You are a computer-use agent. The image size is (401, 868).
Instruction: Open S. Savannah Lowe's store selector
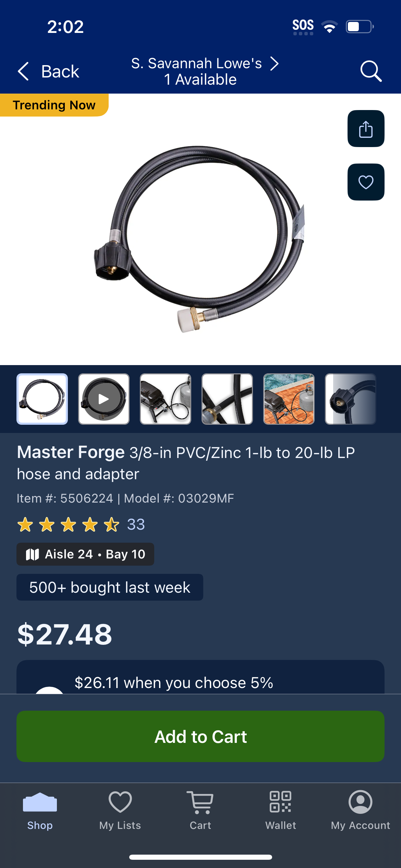(205, 71)
